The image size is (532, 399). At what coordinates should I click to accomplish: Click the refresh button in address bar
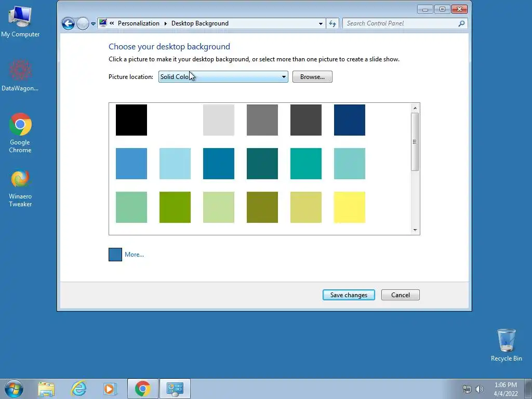332,23
